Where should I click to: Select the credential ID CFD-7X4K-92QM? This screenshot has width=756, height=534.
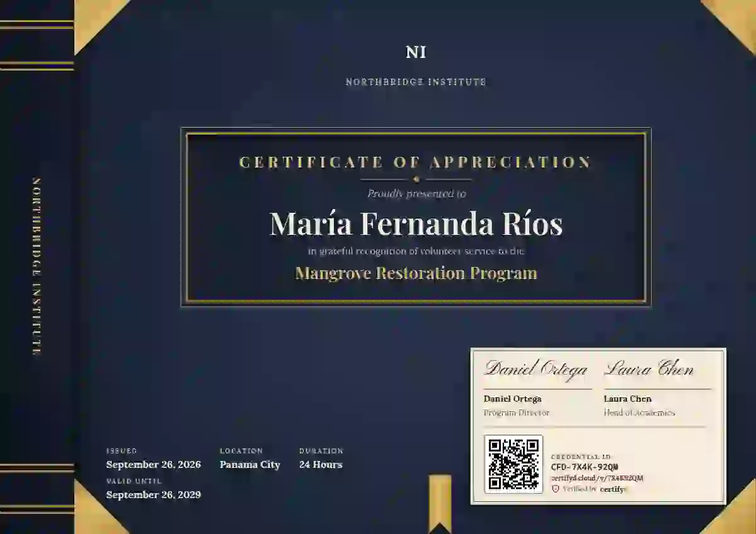click(585, 467)
